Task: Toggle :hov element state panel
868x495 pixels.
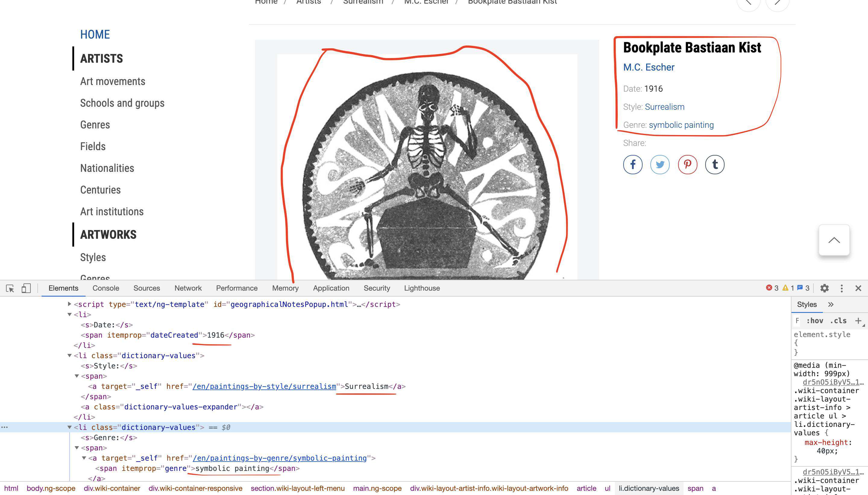Action: point(815,320)
